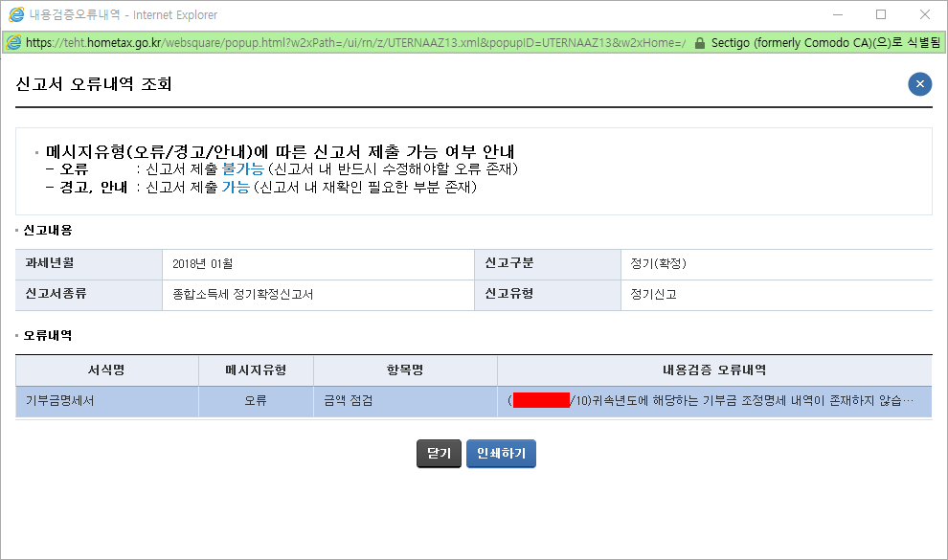Maximize the Internet Explorer window
The image size is (948, 560).
pos(881,14)
